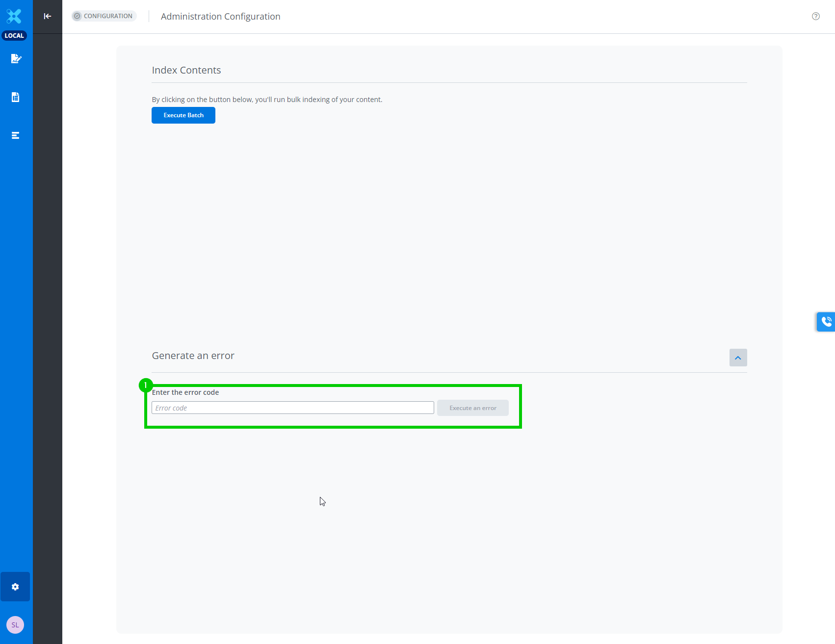
Task: Click the green step 1 marker
Action: [146, 386]
